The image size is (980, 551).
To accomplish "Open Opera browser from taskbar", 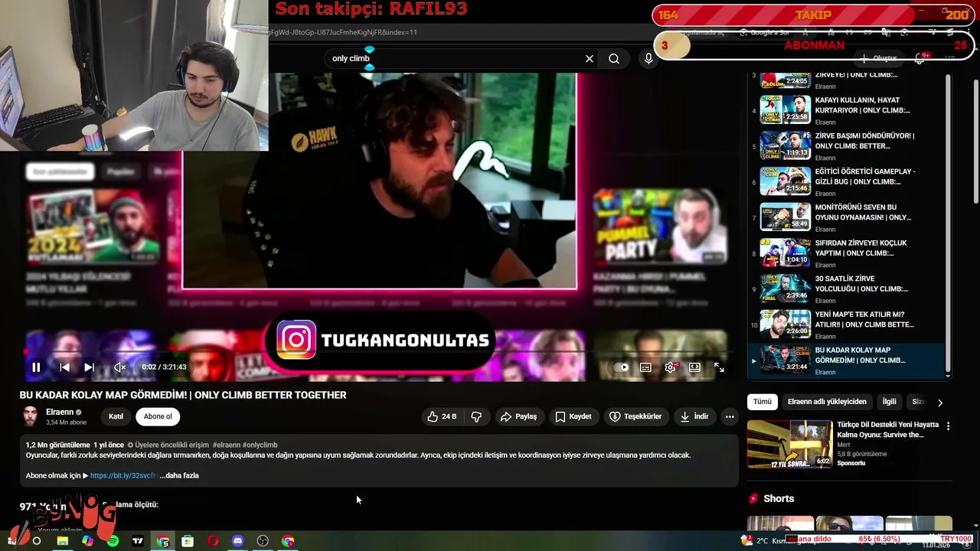I will (x=213, y=541).
